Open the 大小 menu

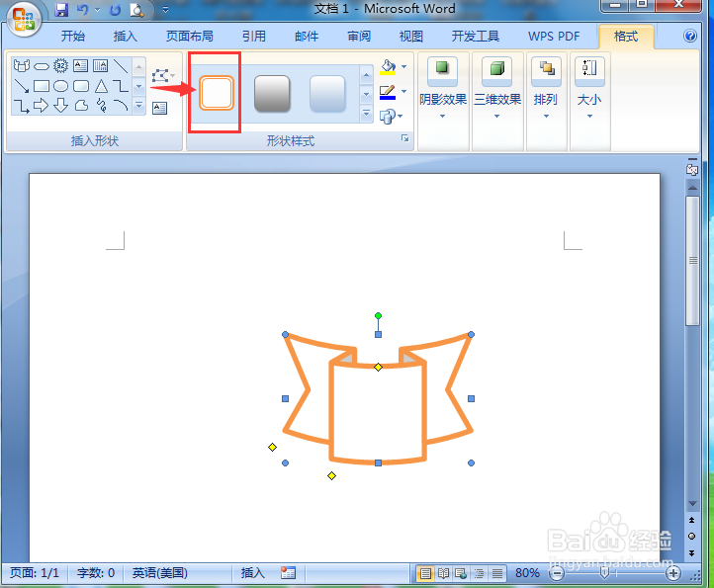coord(589,88)
